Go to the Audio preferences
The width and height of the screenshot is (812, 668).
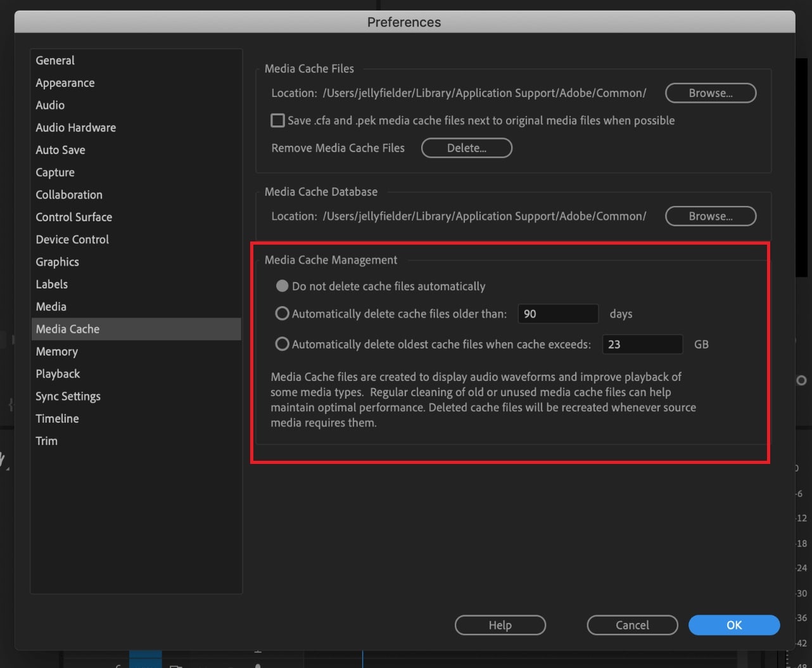click(x=136, y=105)
